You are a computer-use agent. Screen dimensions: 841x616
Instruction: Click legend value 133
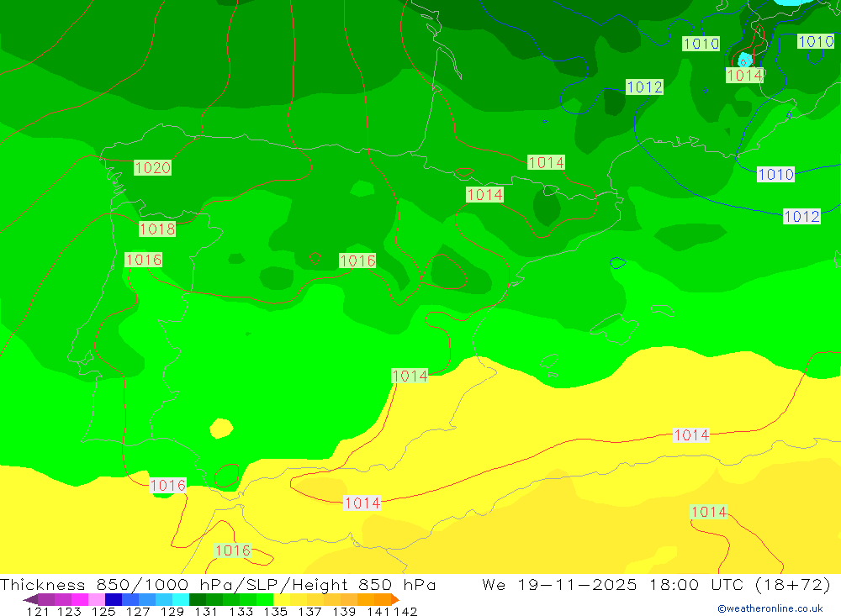pyautogui.click(x=241, y=611)
